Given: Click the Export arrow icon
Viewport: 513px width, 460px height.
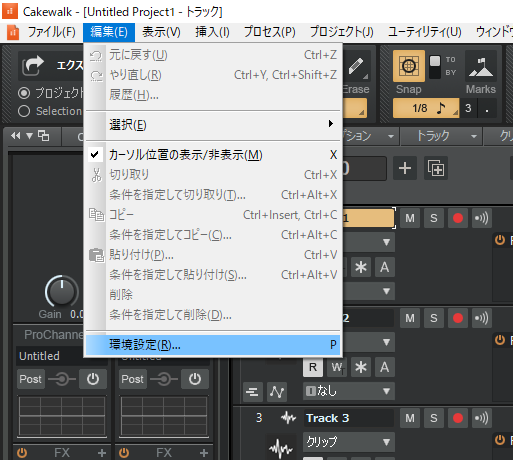Looking at the screenshot, I should point(33,66).
